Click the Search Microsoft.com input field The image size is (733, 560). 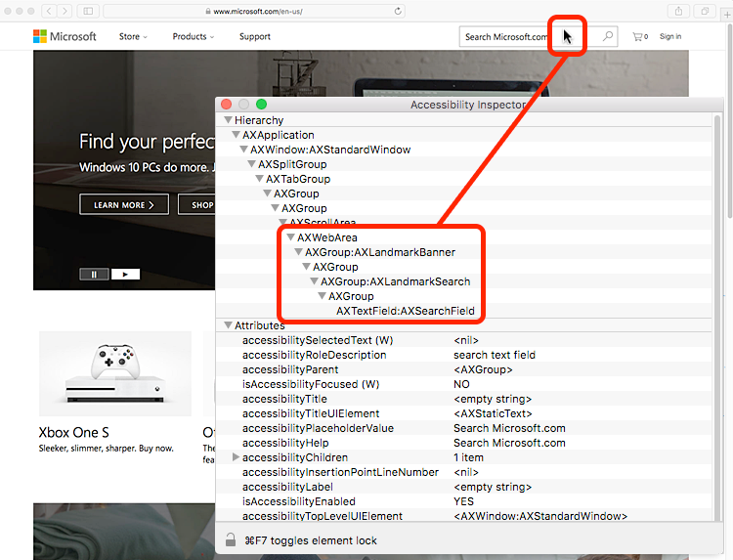tap(506, 37)
